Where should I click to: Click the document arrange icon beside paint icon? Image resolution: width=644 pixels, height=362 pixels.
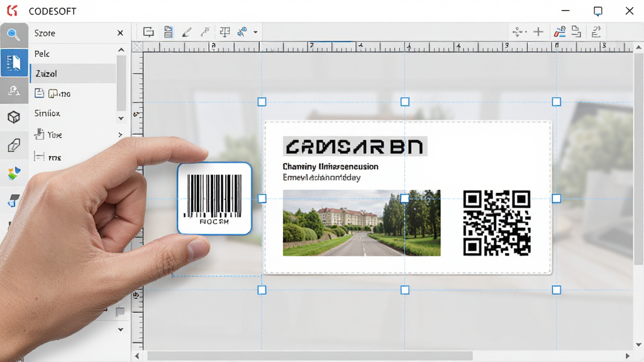576,31
